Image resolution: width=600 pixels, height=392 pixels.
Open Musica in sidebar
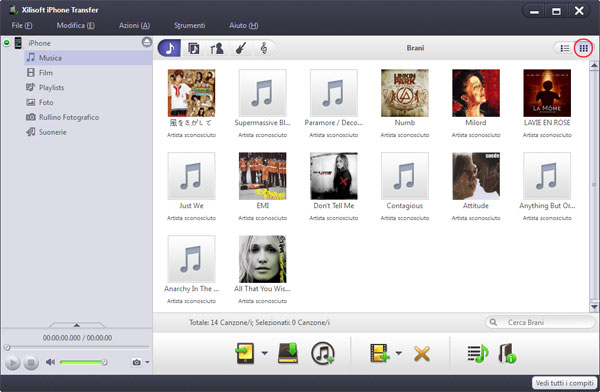(88, 58)
